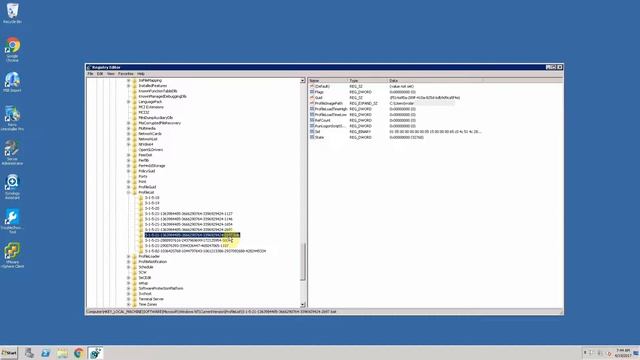Click the taskbar clock

[x=623, y=353]
